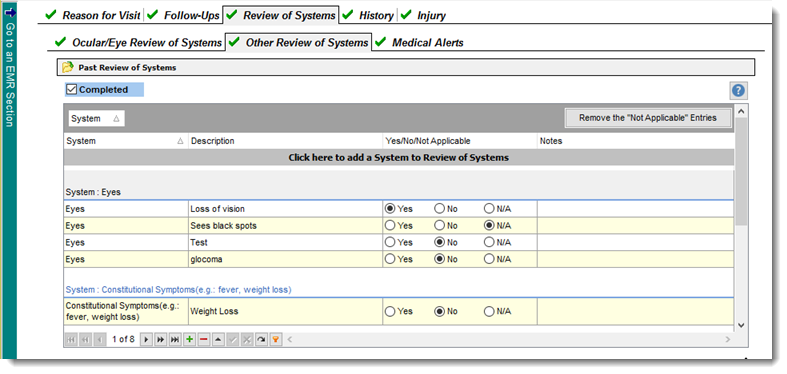The image size is (787, 374).
Task: Switch to Review of Systems tab
Action: click(282, 16)
